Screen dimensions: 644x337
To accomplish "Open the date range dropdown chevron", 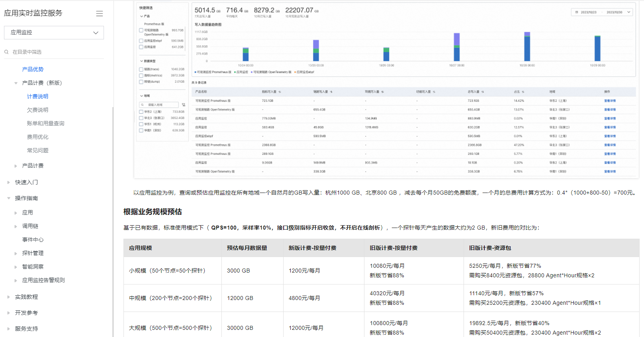I will [x=629, y=12].
